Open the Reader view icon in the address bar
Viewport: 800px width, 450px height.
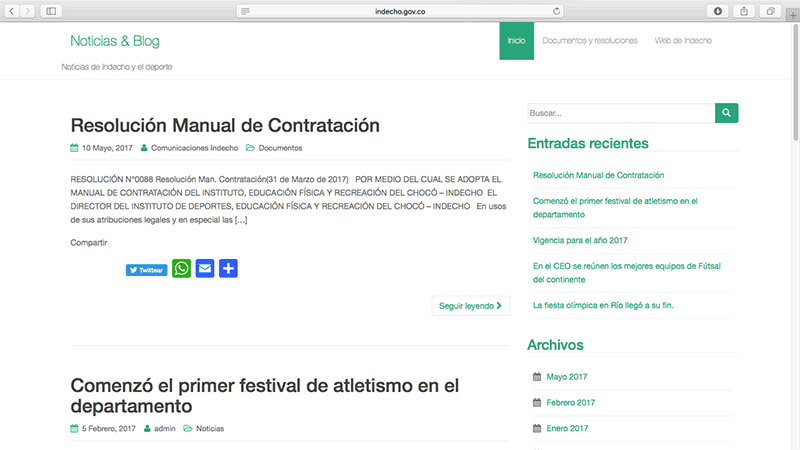click(x=245, y=11)
